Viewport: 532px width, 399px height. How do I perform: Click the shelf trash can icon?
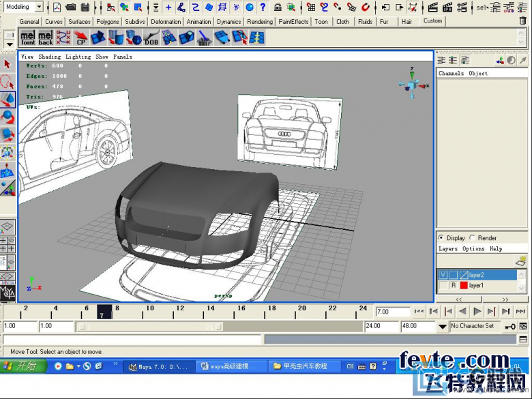[x=523, y=20]
